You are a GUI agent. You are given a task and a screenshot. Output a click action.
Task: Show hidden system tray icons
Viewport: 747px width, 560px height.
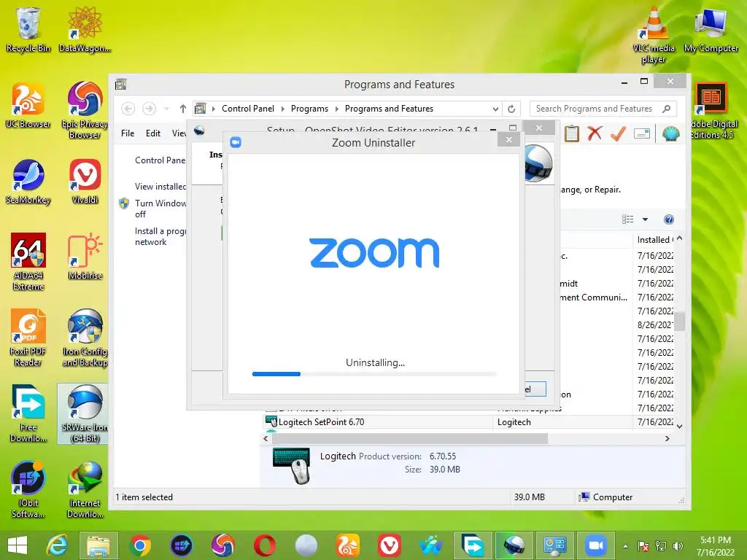pos(625,546)
